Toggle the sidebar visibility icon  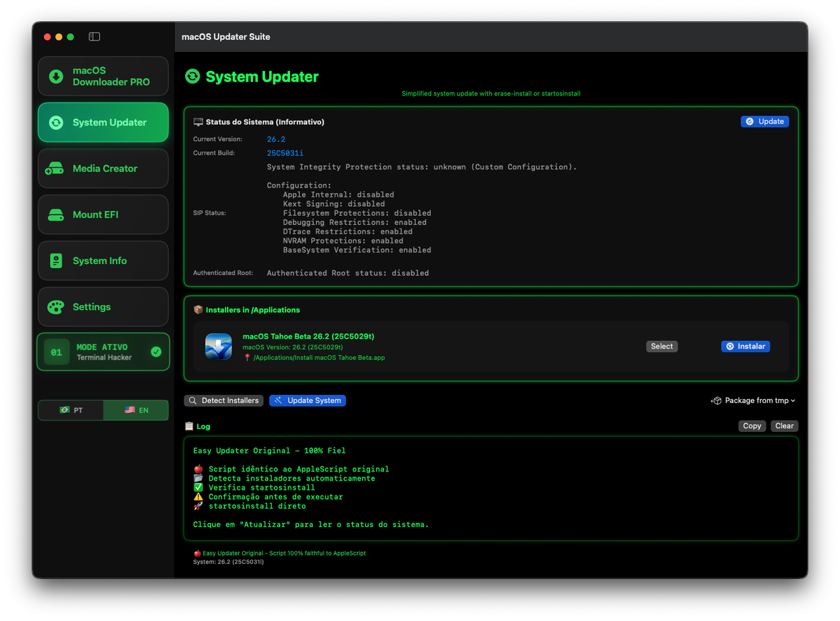(94, 37)
